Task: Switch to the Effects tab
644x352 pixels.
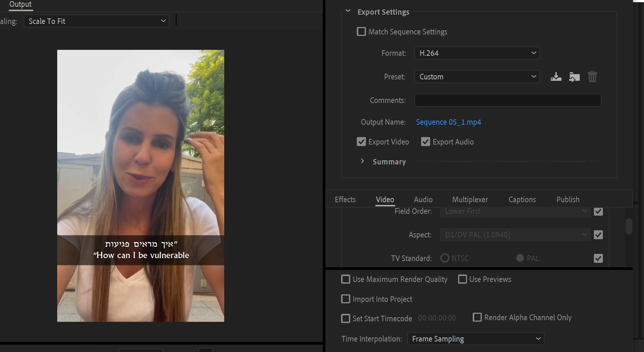Action: point(345,200)
